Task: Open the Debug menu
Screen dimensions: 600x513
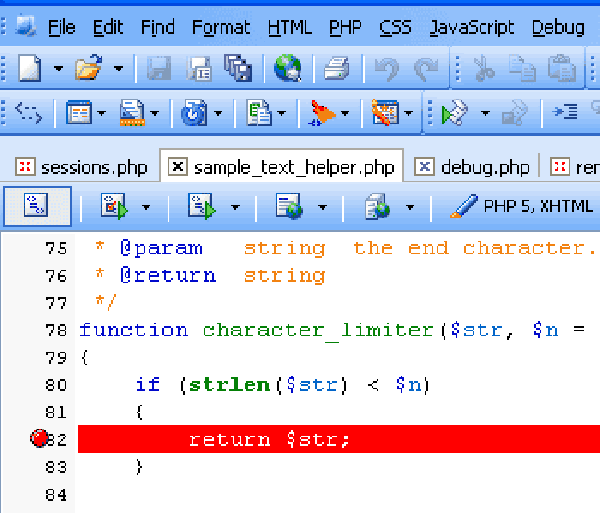Action: click(558, 28)
